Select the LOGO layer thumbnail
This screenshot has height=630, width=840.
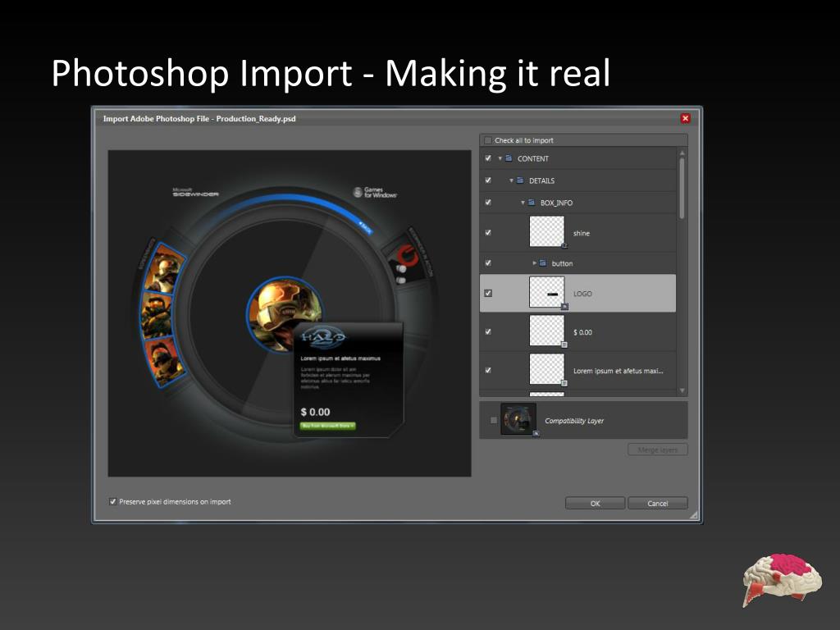coord(546,292)
